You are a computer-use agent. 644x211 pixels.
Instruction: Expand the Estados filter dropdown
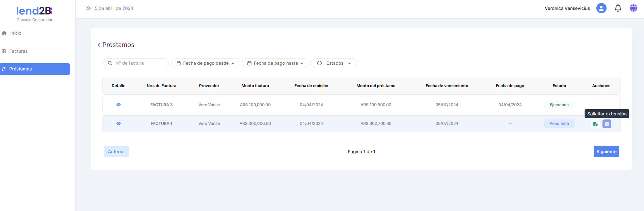click(x=334, y=63)
